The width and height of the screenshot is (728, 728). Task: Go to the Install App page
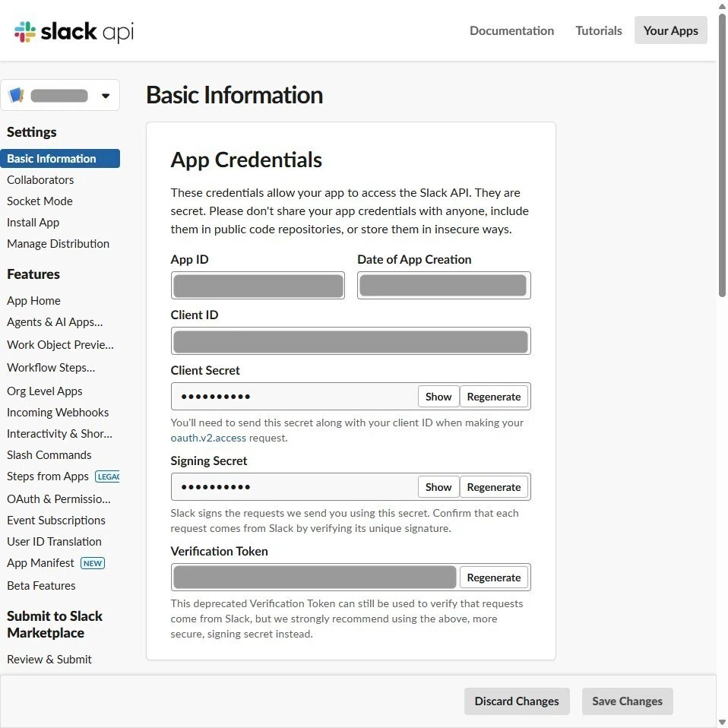pyautogui.click(x=33, y=223)
